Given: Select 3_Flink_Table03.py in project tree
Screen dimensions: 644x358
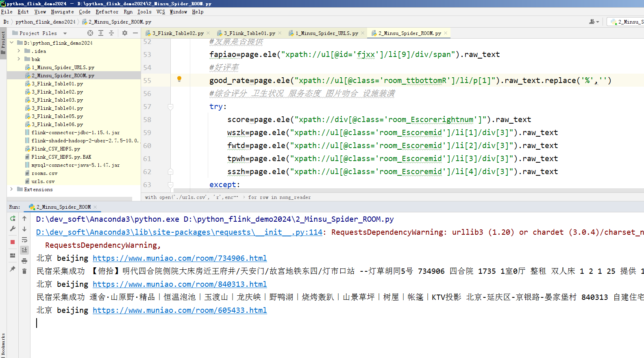Looking at the screenshot, I should click(x=57, y=100).
